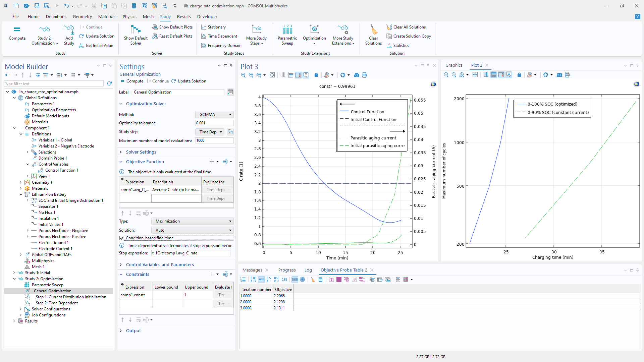Click the lock icon in Plot 3 toolbar
Screen dimensions: 644x362
pos(316,75)
